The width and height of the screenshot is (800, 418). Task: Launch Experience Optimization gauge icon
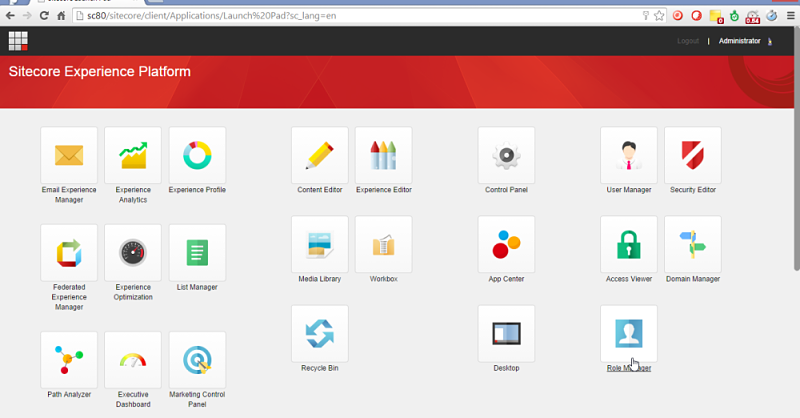133,253
